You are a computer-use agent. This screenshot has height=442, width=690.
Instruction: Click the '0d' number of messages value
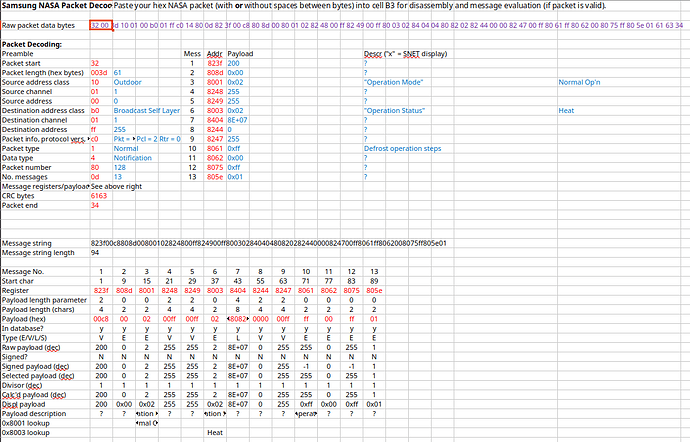coord(95,177)
